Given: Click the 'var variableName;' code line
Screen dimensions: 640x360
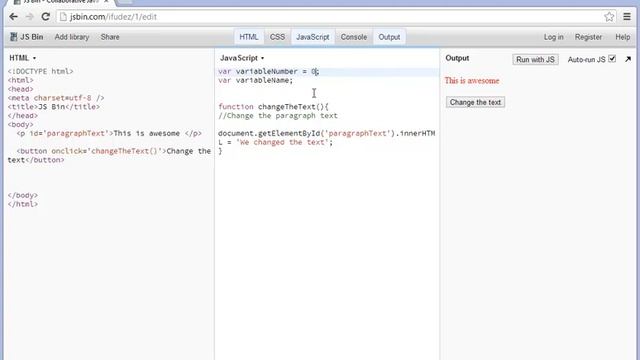Looking at the screenshot, I should pyautogui.click(x=256, y=80).
